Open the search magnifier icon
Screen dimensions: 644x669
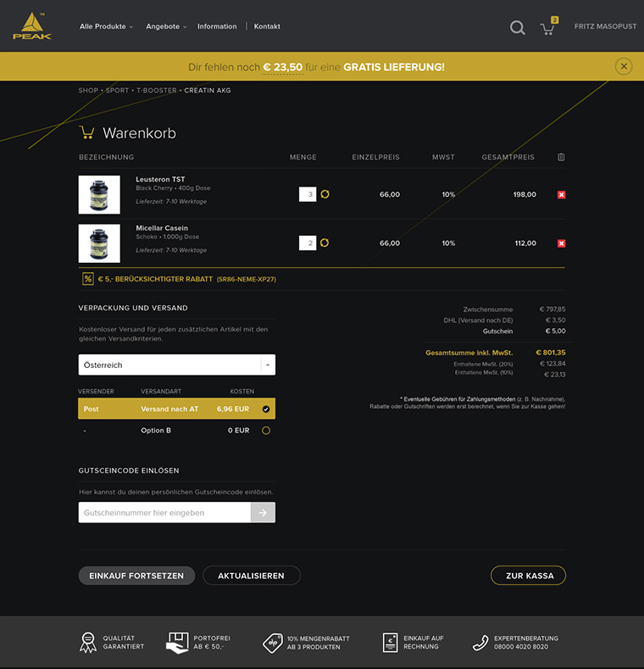518,28
